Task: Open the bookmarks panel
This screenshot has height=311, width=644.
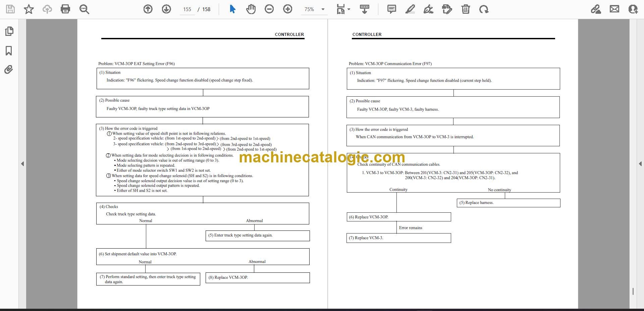Action: coord(9,51)
